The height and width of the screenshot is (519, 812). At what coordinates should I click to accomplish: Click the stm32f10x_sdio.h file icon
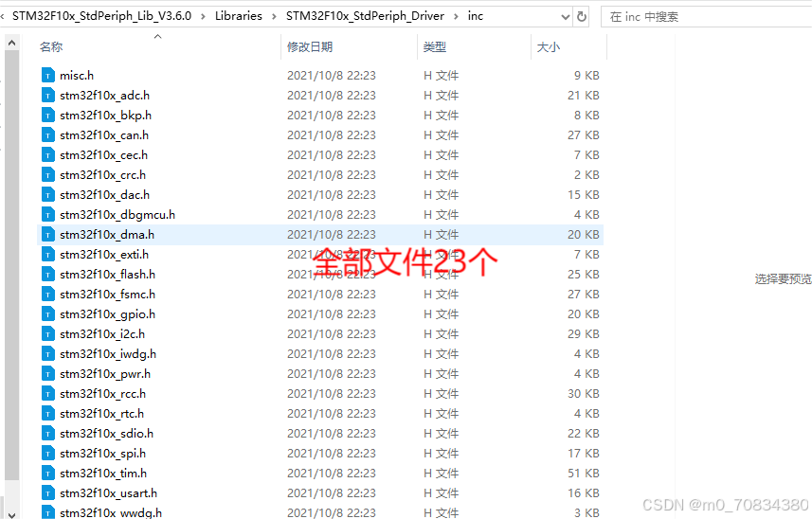coord(47,434)
